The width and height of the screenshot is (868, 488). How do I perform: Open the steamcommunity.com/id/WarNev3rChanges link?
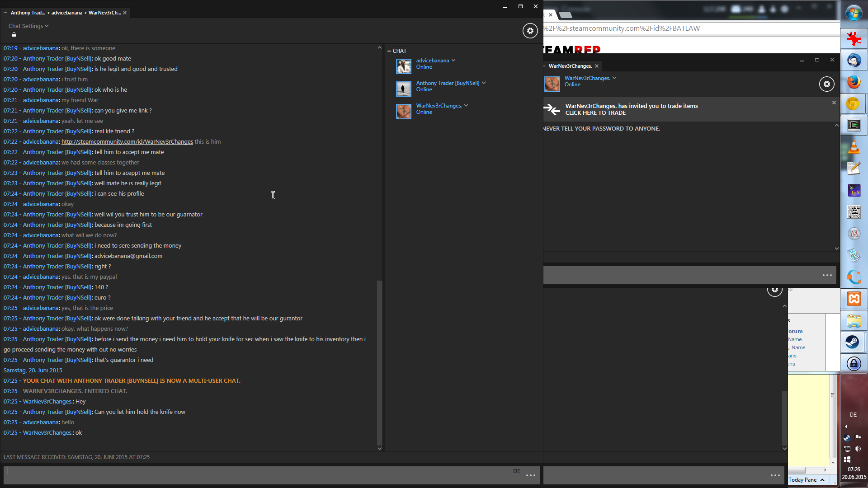[x=127, y=142]
